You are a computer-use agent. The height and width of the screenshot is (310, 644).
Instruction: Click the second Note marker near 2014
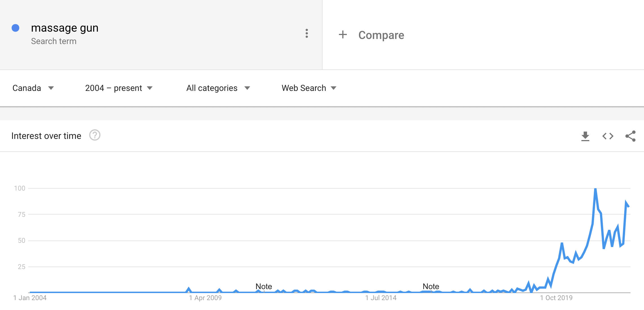click(431, 286)
